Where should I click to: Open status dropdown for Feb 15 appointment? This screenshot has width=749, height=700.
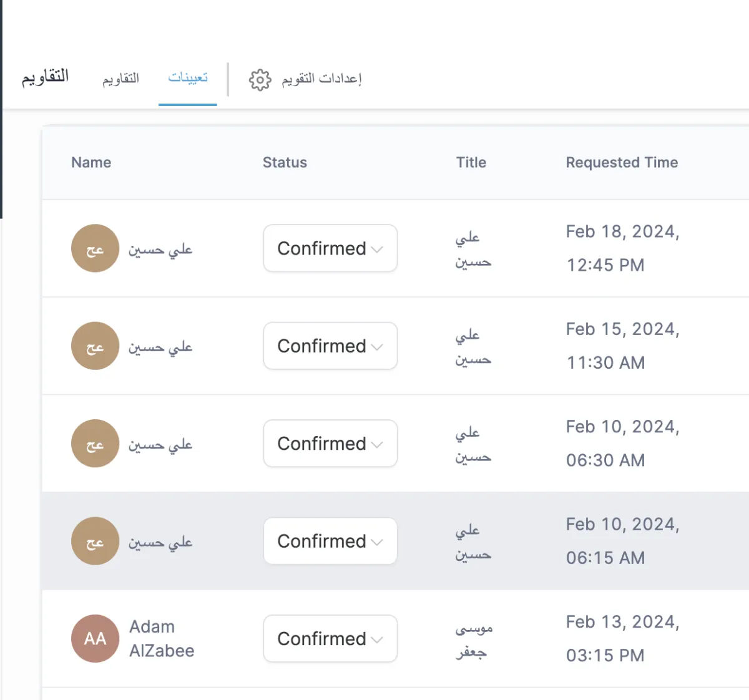pos(330,346)
